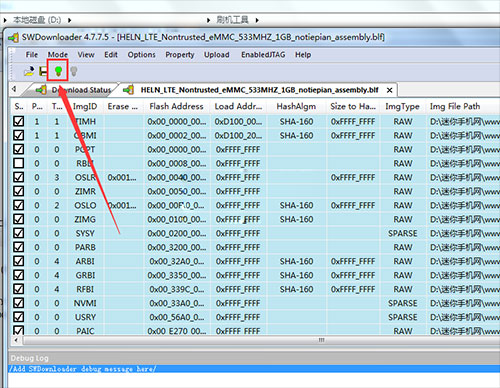Open the Edit menu
Viewport: 500px width, 388px height.
tap(111, 55)
